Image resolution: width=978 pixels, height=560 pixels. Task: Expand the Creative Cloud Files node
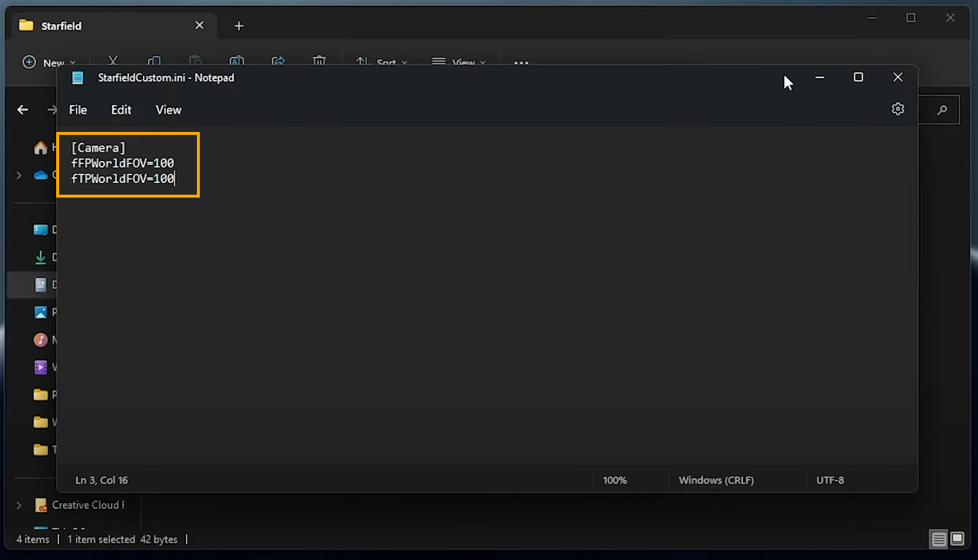(19, 505)
